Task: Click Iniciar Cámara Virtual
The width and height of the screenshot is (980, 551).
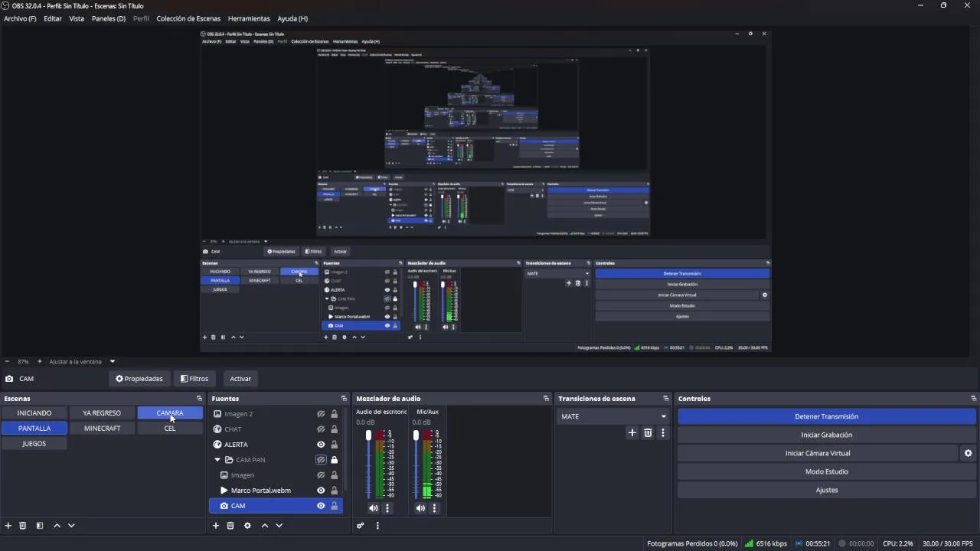Action: [x=817, y=453]
